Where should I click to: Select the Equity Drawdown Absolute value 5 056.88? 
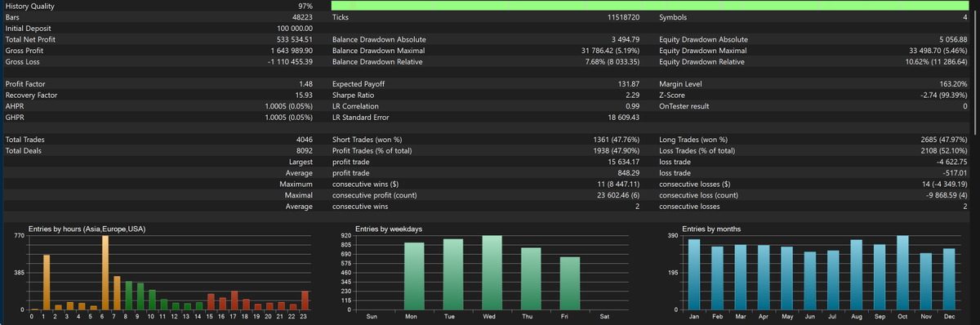(x=953, y=39)
